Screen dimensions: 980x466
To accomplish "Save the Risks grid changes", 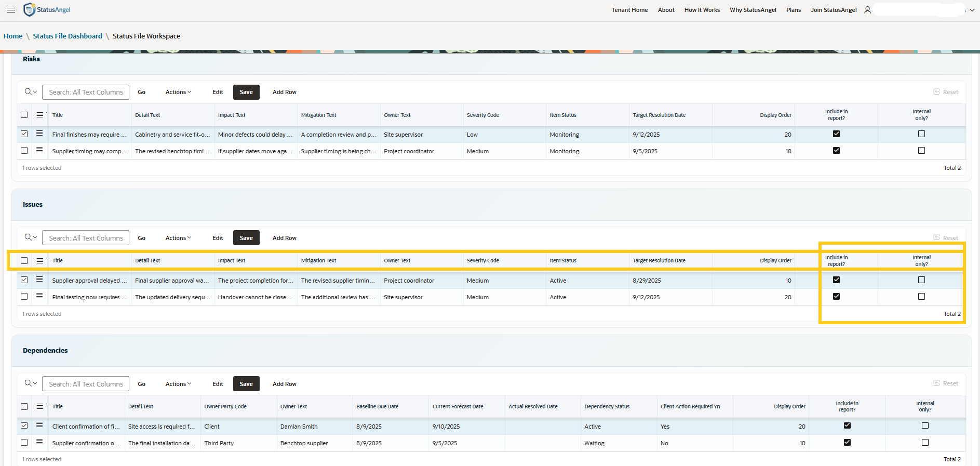I will tap(246, 92).
